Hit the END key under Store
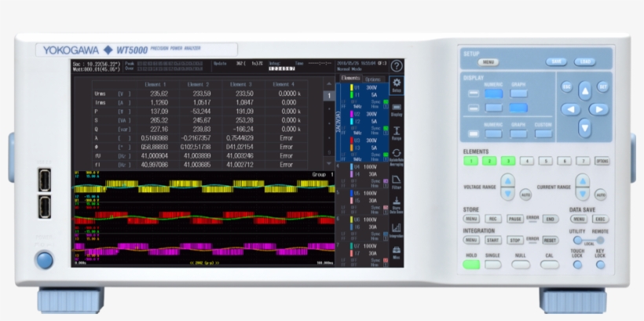 tap(551, 219)
